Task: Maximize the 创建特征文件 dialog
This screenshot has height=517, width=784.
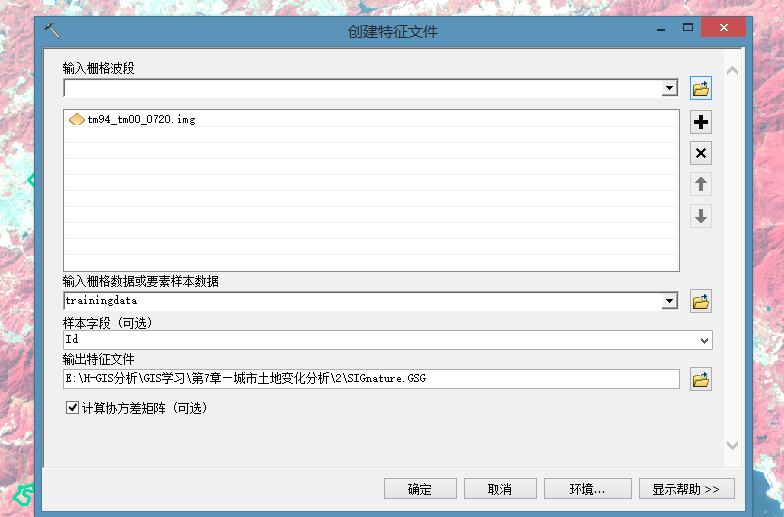Action: [688, 28]
